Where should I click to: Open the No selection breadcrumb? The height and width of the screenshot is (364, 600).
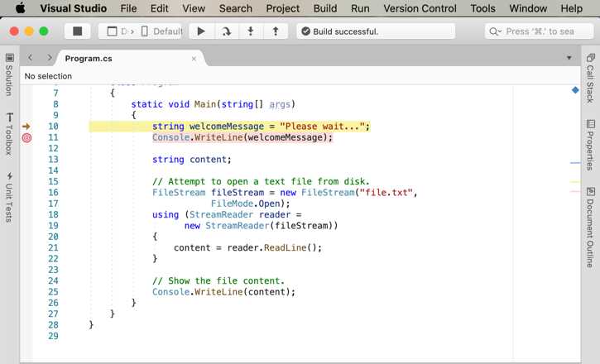48,76
